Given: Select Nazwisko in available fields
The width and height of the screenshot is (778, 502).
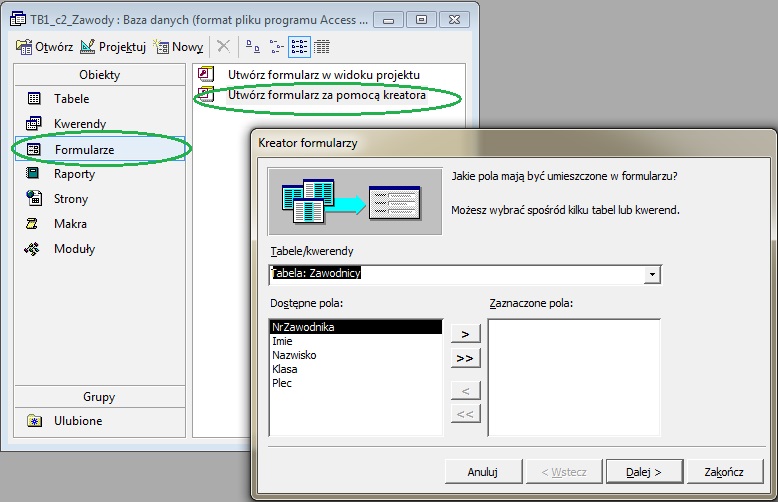Looking at the screenshot, I should point(356,355).
